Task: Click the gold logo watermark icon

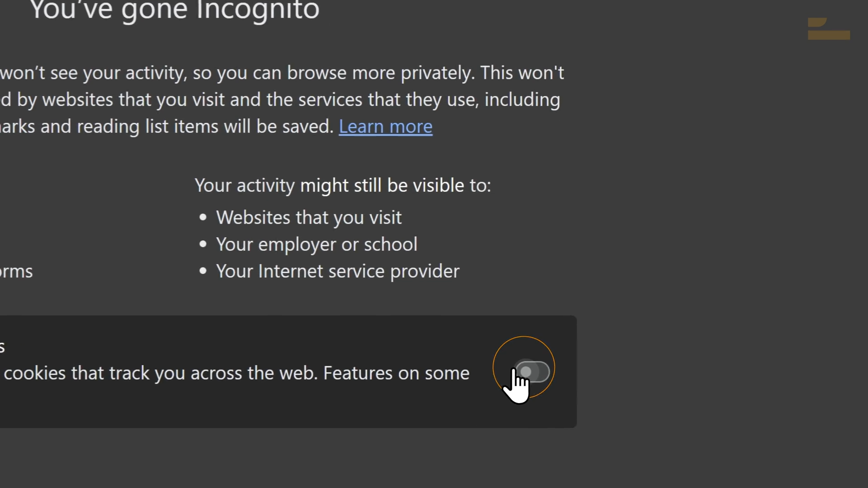Action: pyautogui.click(x=829, y=28)
